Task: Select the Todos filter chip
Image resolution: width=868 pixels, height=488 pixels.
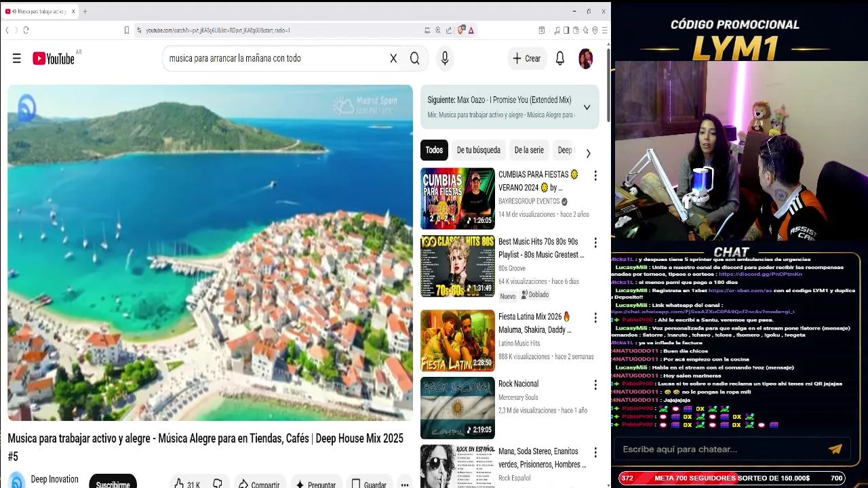Action: pyautogui.click(x=434, y=150)
